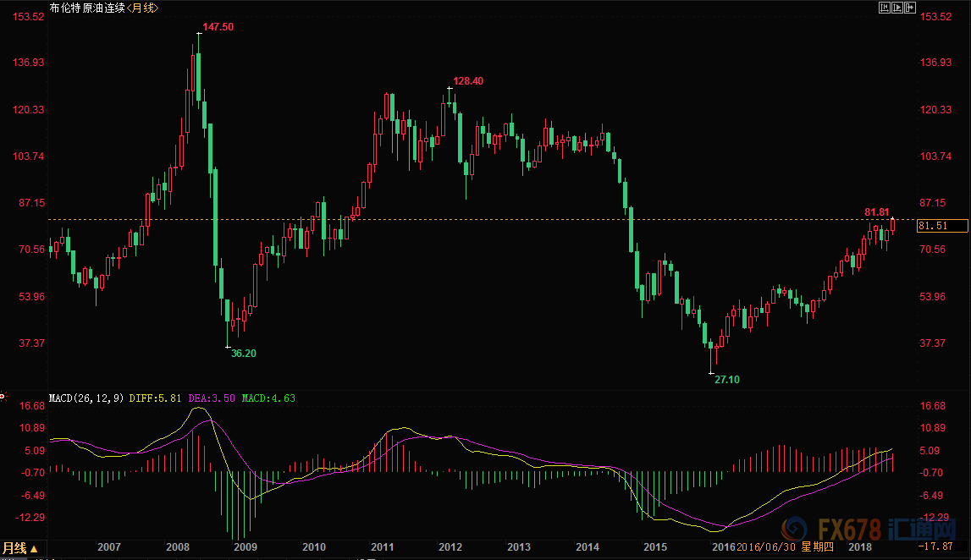Viewport: 971px width, 560px height.
Task: Click the first chart-axis icon at top right
Action: [884, 8]
